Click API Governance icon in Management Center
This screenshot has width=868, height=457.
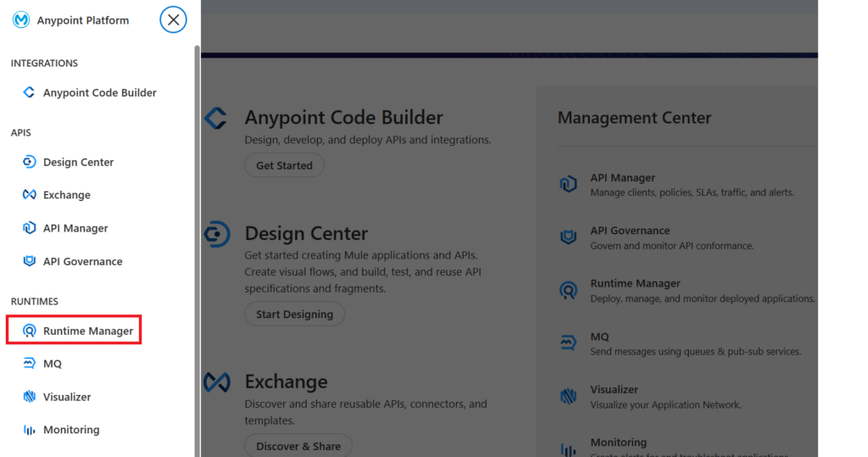tap(568, 237)
